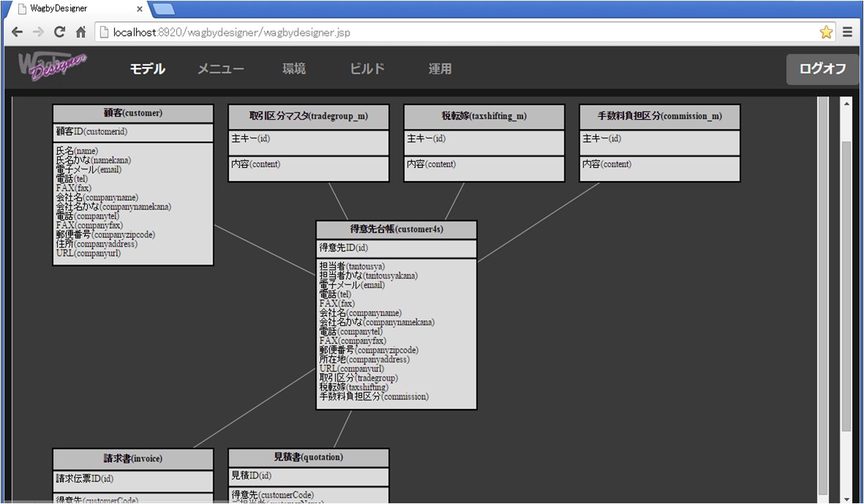Open the 運用 menu
Screen dimensions: 864x504
[x=440, y=69]
